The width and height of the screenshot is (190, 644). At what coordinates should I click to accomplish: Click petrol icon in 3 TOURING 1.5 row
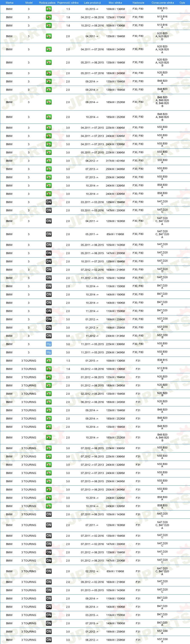(49, 360)
